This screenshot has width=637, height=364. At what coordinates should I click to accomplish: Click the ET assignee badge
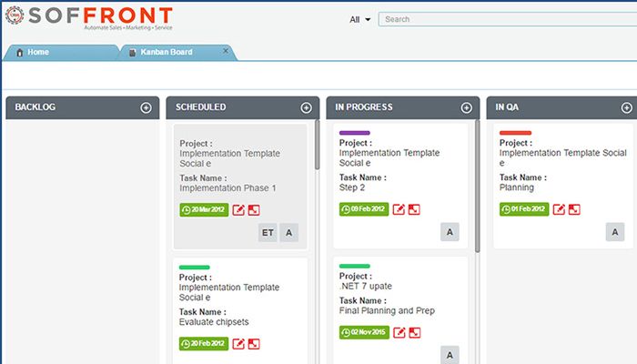(x=268, y=233)
